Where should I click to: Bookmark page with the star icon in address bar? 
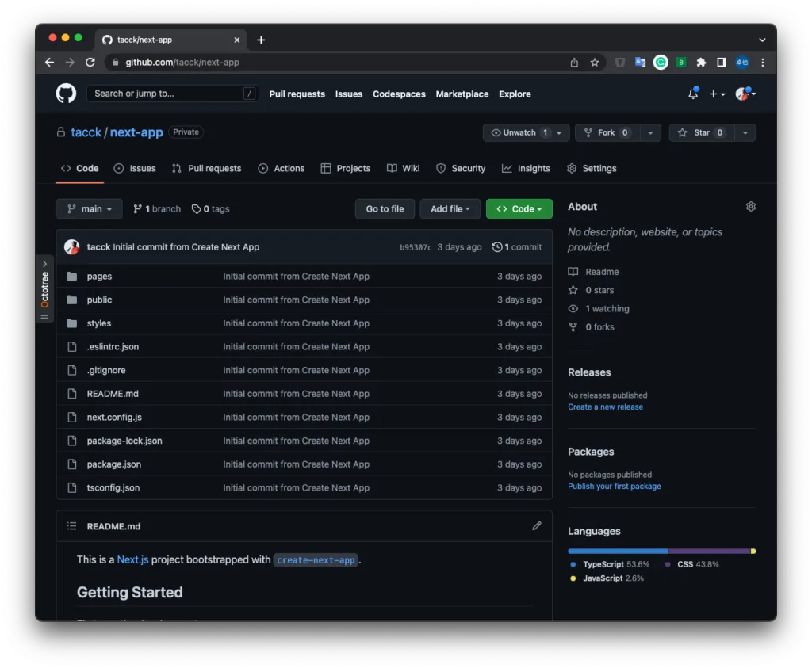595,63
